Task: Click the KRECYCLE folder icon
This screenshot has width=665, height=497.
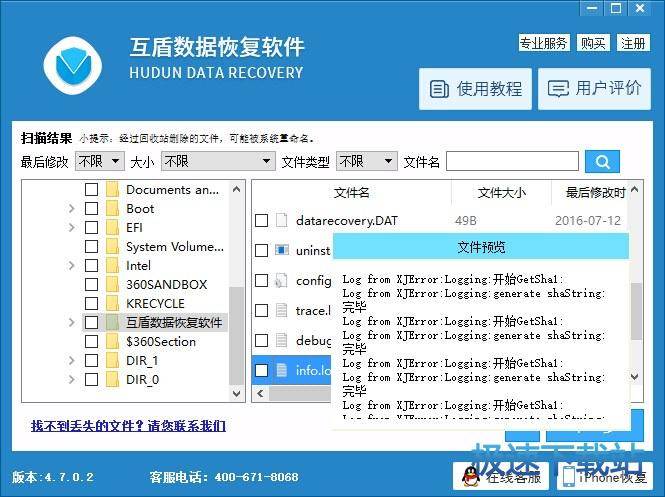Action: (x=112, y=304)
